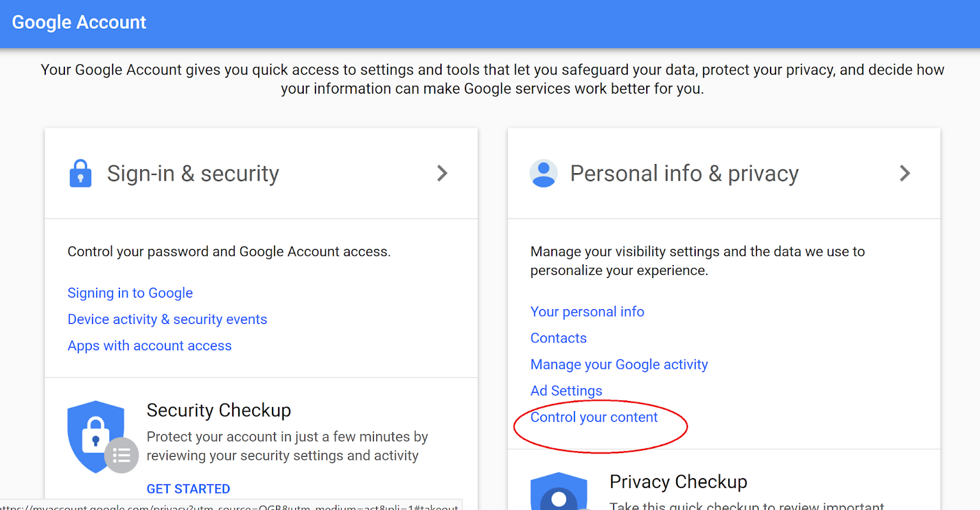Open Manage your Google activity link
This screenshot has width=980, height=510.
(619, 365)
